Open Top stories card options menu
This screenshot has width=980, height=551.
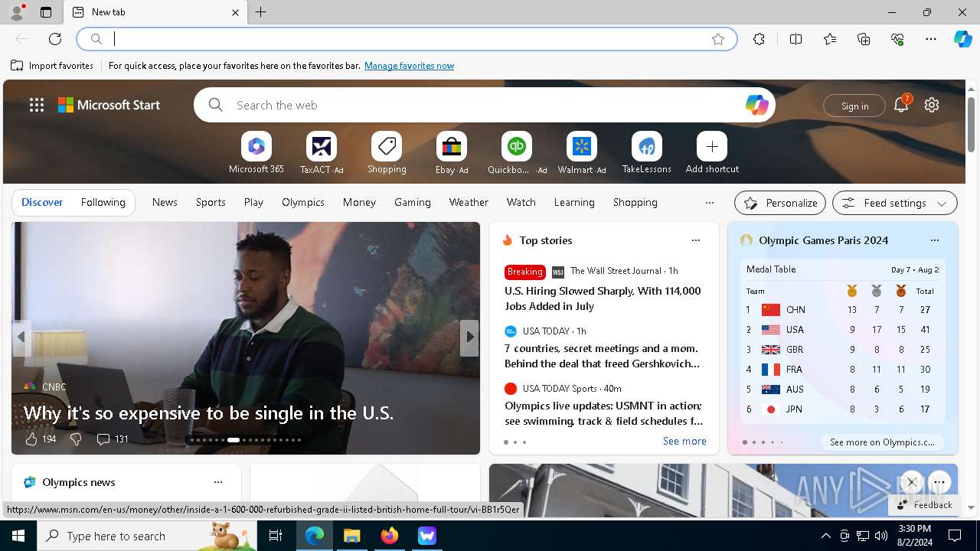696,240
